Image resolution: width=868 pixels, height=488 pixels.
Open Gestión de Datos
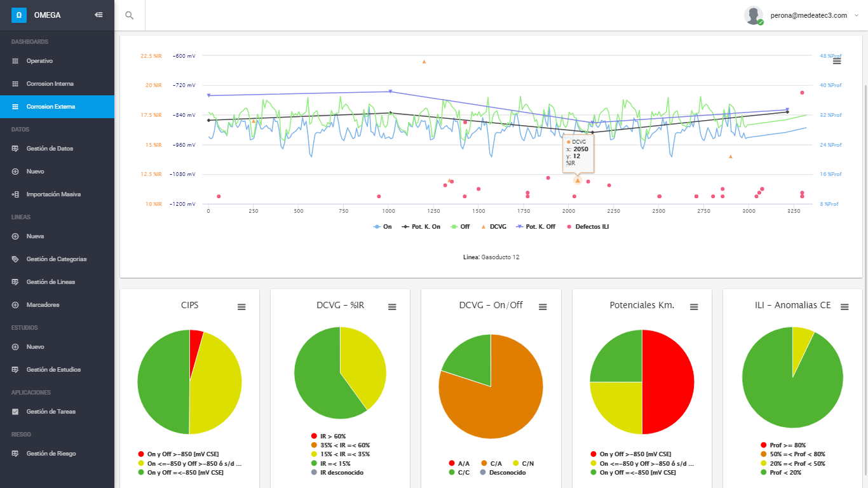pos(57,149)
